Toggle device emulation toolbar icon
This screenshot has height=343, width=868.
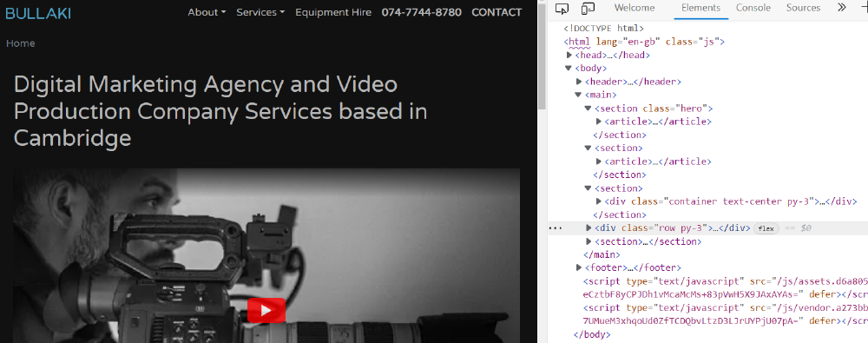588,9
